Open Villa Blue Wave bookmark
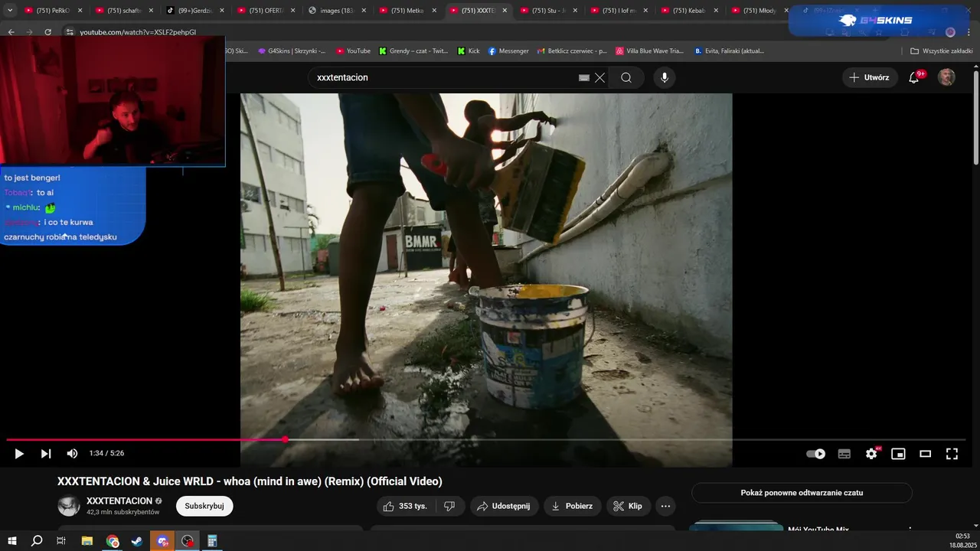Screen dimensions: 980x551 [649, 51]
